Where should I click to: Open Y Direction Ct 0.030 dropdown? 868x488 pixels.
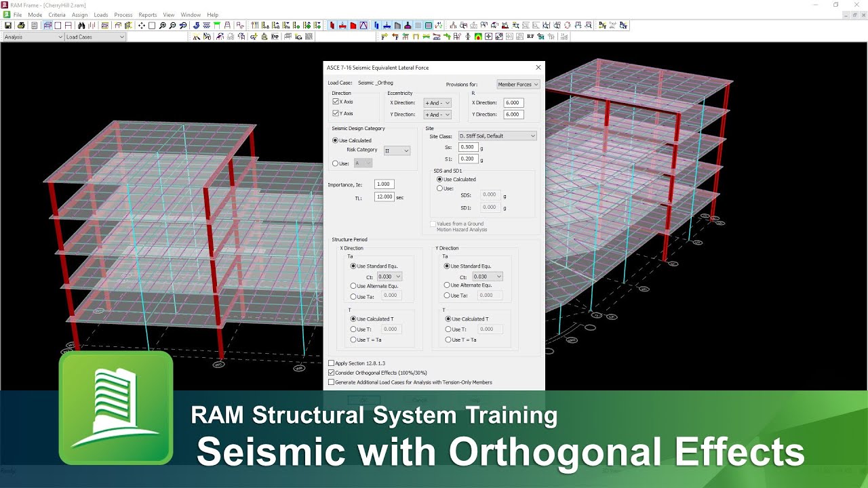[488, 277]
